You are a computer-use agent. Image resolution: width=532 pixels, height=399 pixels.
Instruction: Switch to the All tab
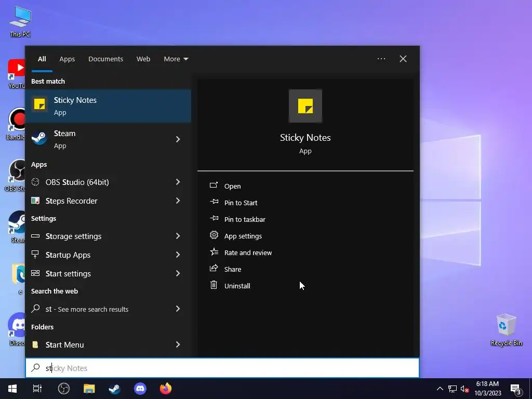pyautogui.click(x=42, y=59)
